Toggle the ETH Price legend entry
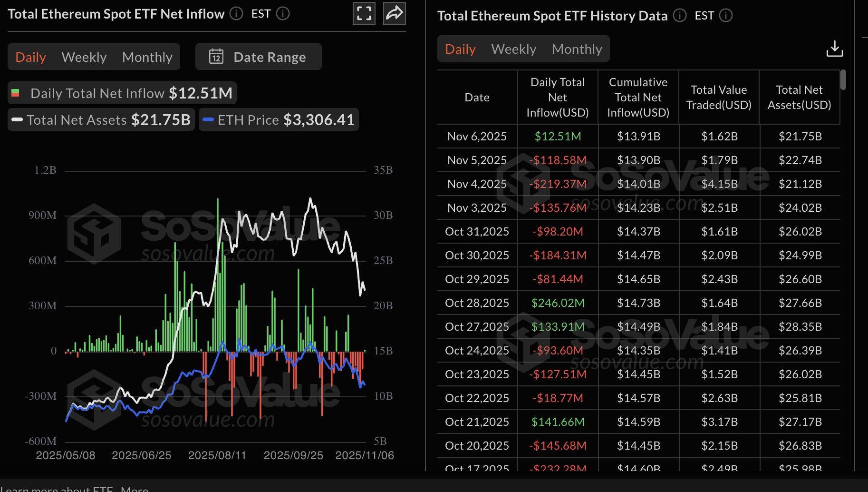 click(278, 119)
